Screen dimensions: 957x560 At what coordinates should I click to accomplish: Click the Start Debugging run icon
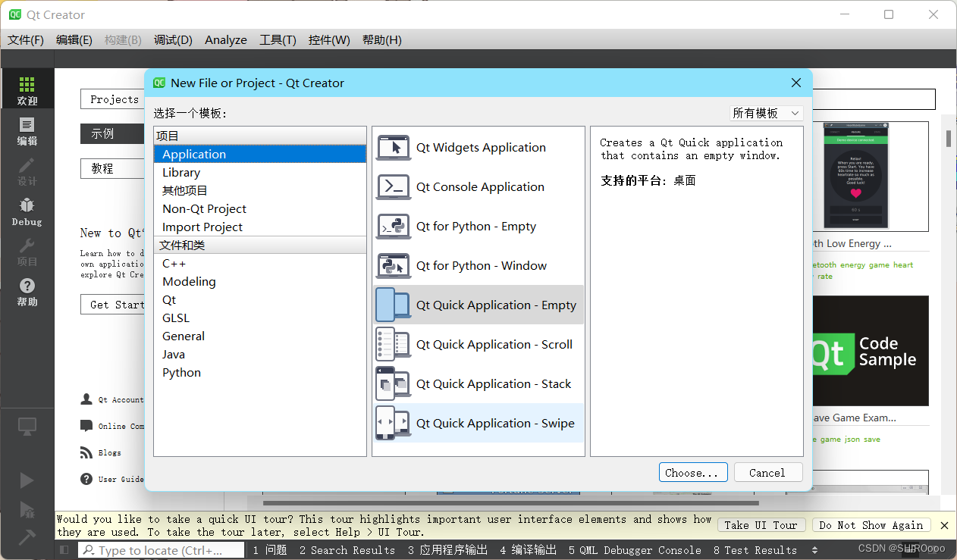pos(27,508)
